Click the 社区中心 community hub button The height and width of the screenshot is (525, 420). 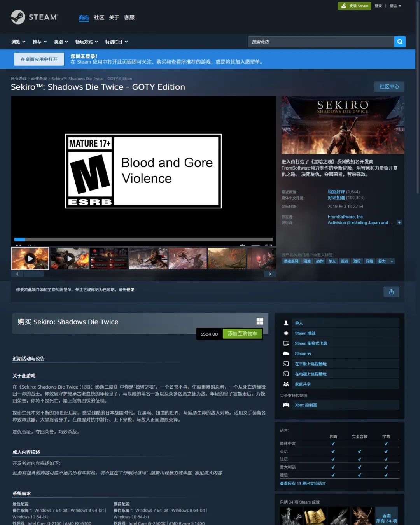click(x=389, y=86)
